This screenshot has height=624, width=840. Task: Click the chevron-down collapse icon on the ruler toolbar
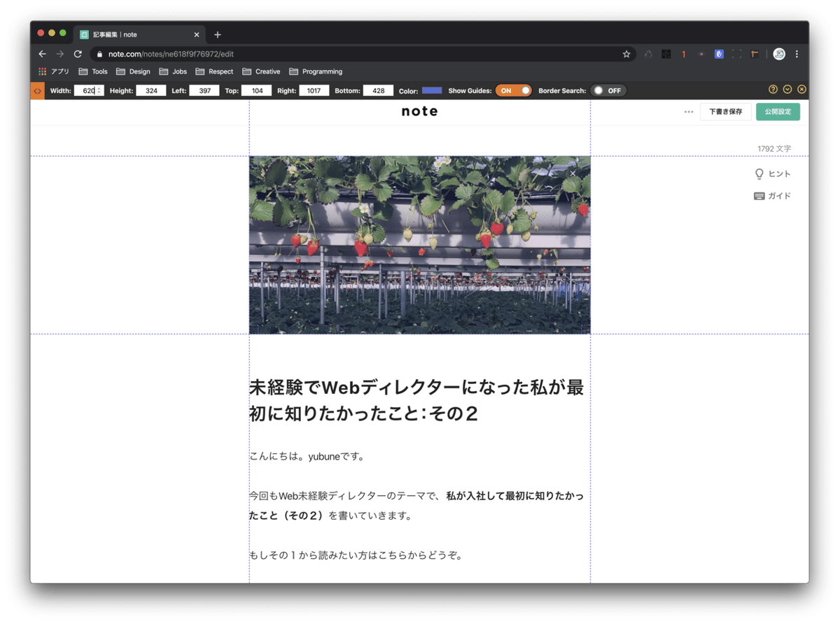[x=787, y=90]
